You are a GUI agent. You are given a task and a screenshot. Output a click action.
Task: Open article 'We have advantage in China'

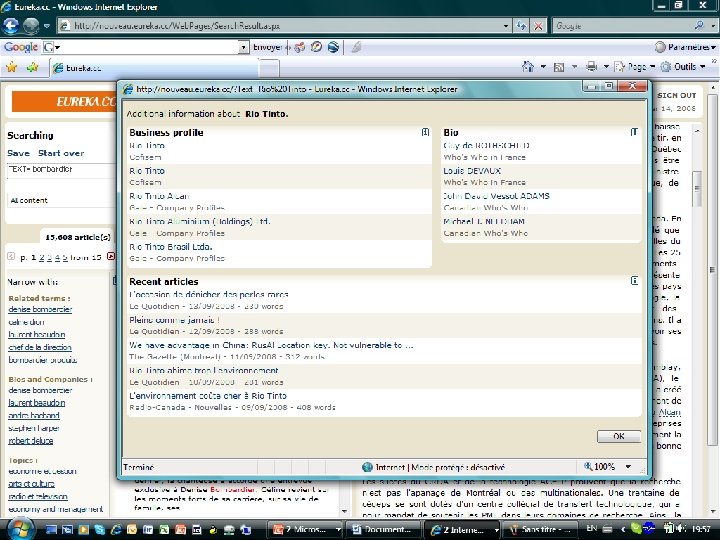(x=271, y=345)
